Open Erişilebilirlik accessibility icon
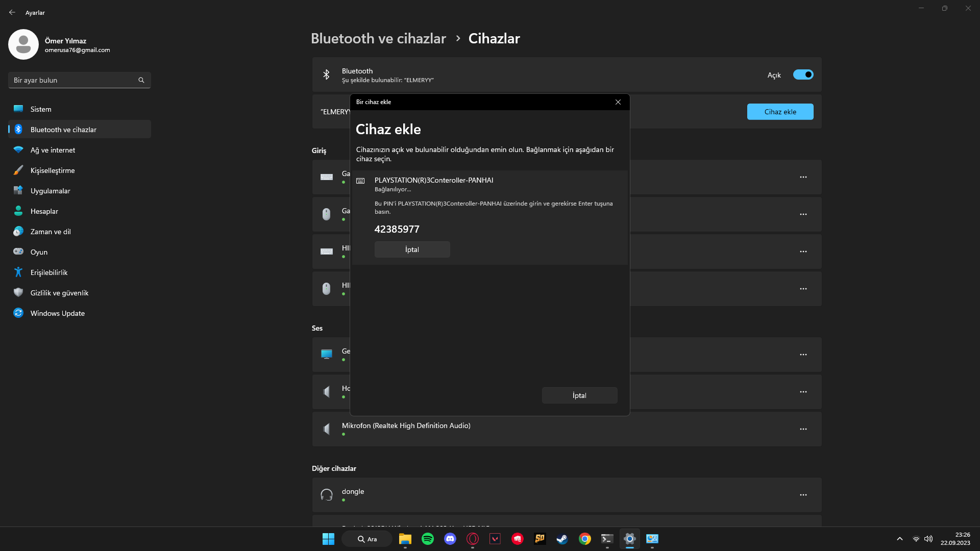The height and width of the screenshot is (551, 980). (x=18, y=272)
